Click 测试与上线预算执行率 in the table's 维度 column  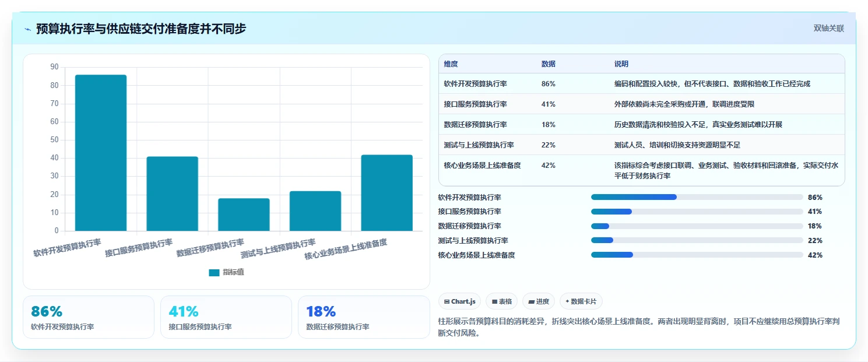(479, 145)
